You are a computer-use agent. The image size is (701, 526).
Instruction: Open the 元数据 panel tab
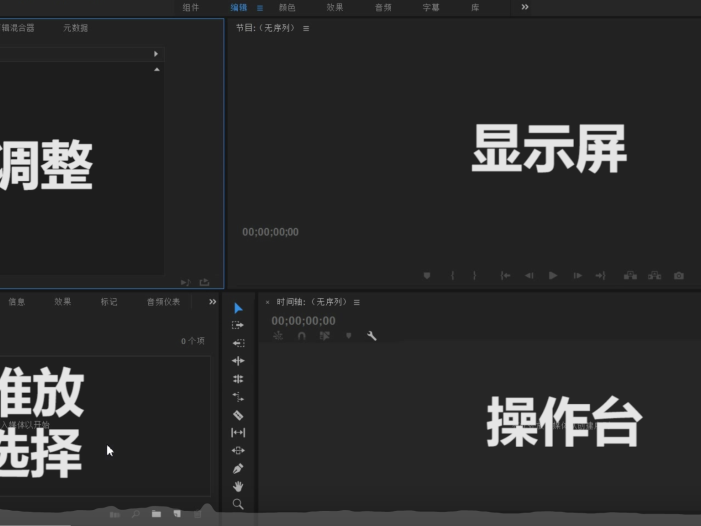click(76, 28)
